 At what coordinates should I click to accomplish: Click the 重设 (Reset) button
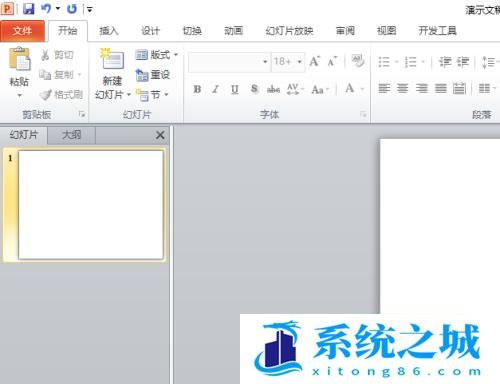(153, 75)
